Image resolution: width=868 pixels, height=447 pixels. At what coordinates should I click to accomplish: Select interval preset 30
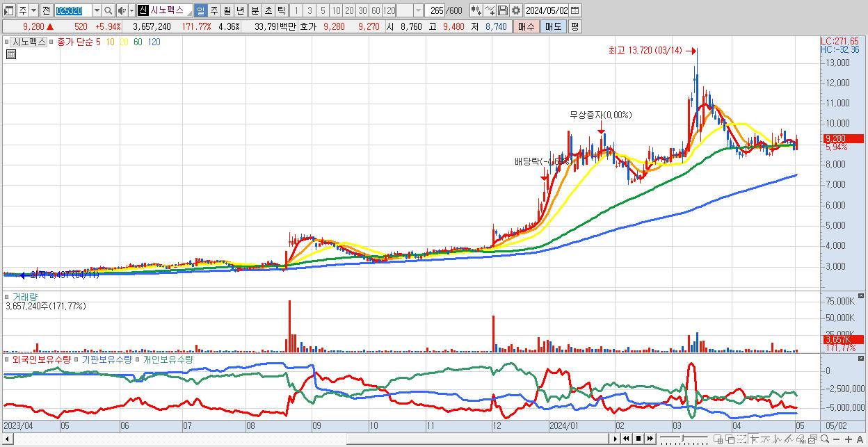[362, 10]
